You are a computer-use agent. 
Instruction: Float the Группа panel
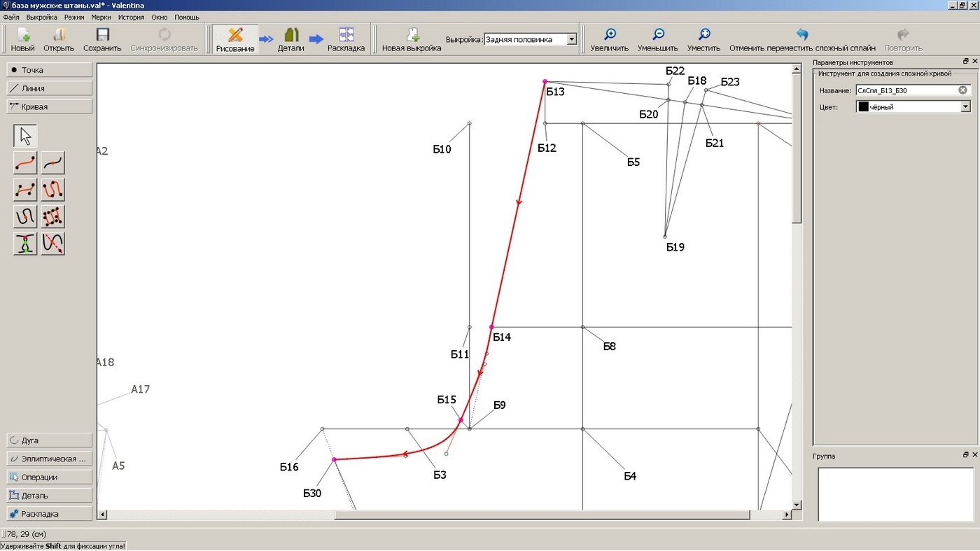pyautogui.click(x=966, y=455)
